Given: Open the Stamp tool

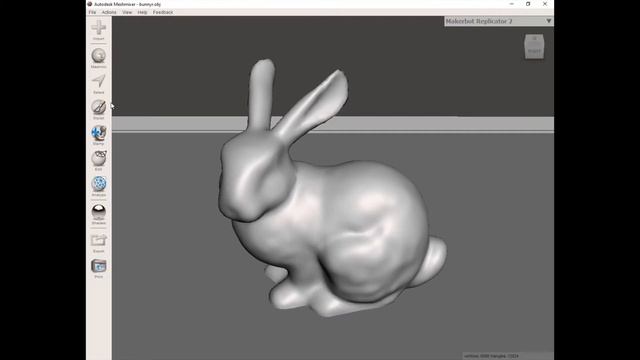Looking at the screenshot, I should 98,133.
